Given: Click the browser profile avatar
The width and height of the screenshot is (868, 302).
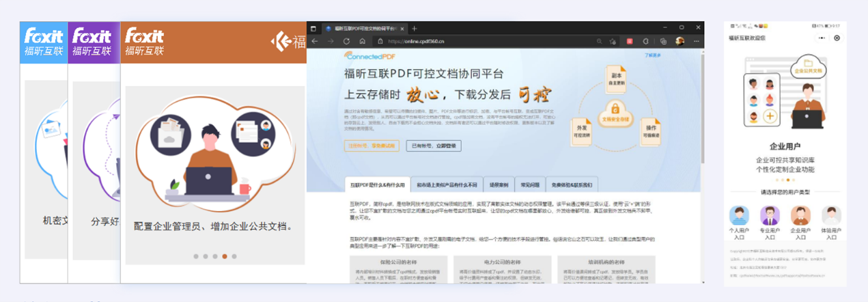Looking at the screenshot, I should [680, 41].
